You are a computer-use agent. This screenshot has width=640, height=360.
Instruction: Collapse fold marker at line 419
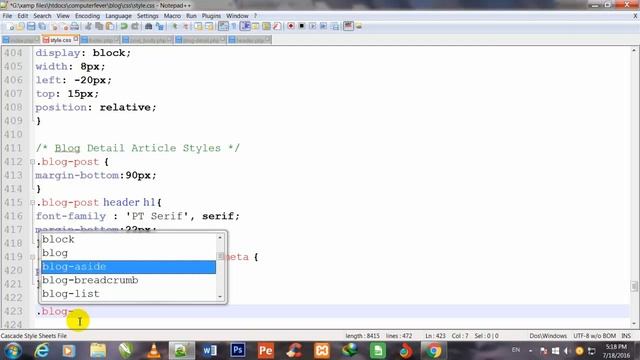[x=32, y=257]
